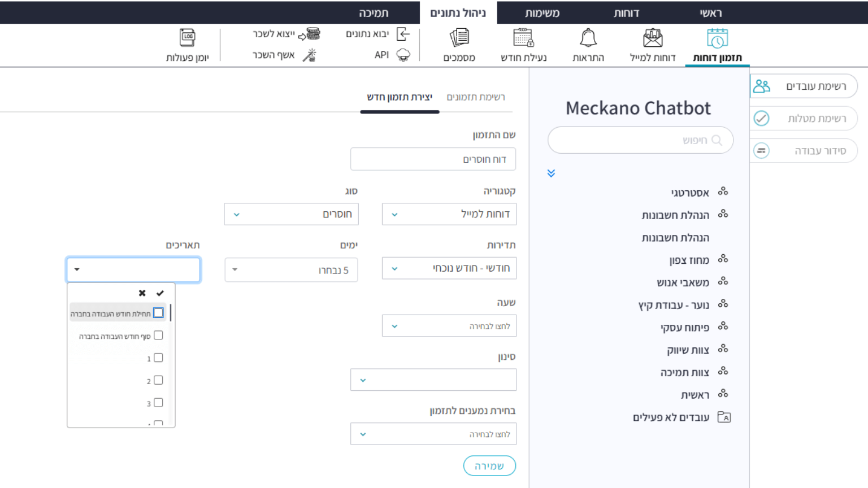Click the API cloud icon
This screenshot has width=868, height=488.
(x=403, y=55)
